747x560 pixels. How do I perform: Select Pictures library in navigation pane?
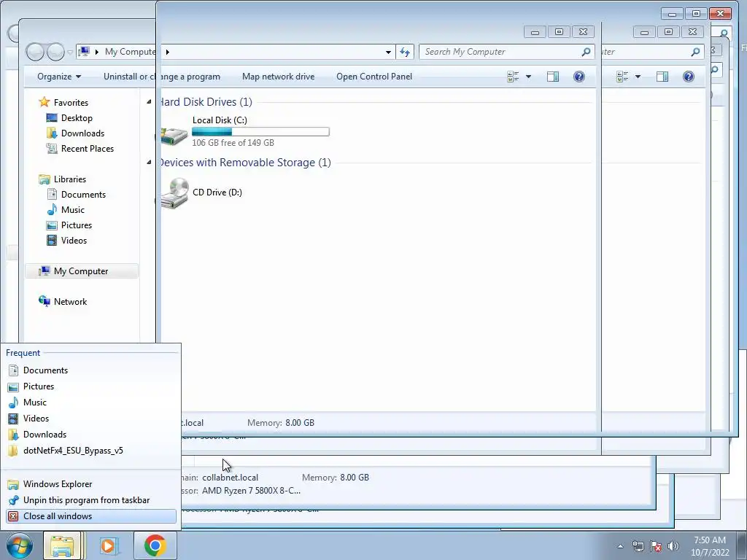pyautogui.click(x=76, y=225)
